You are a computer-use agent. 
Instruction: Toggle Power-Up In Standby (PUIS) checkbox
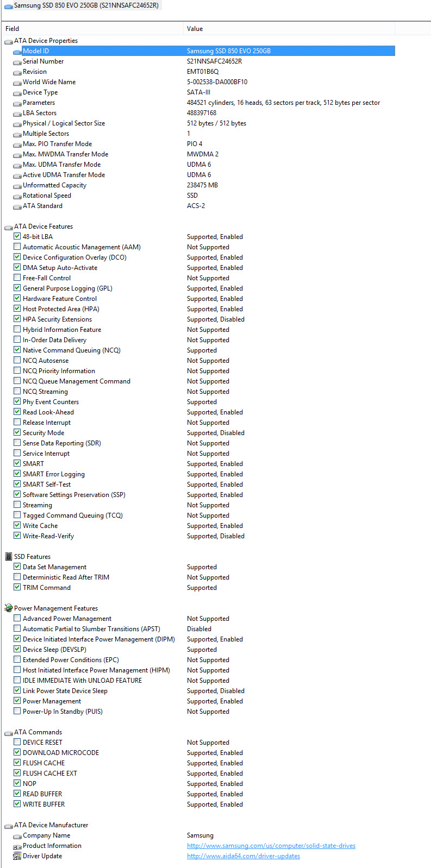pyautogui.click(x=17, y=711)
